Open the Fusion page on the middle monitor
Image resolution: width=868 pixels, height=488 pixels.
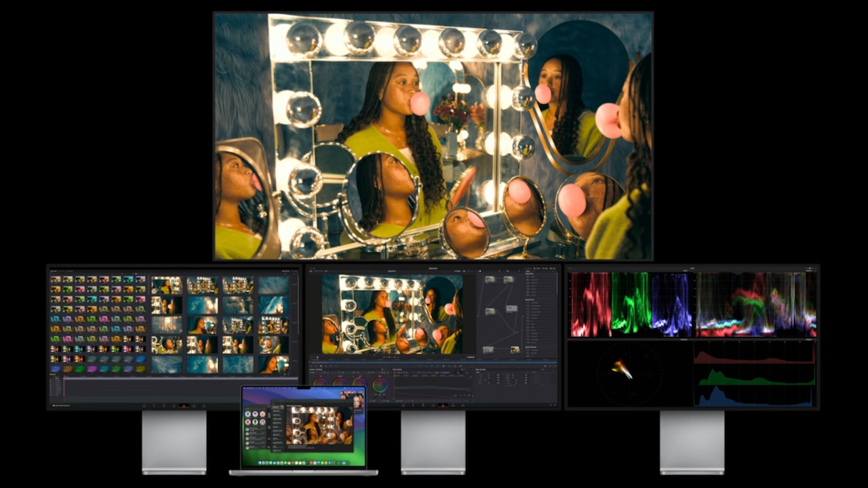[433, 405]
